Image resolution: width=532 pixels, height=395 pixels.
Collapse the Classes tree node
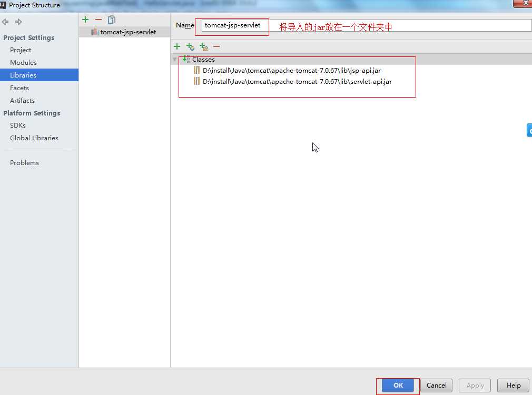pos(175,60)
